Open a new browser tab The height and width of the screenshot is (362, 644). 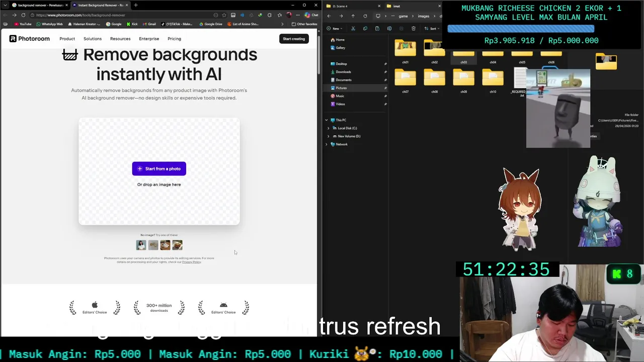(135, 5)
